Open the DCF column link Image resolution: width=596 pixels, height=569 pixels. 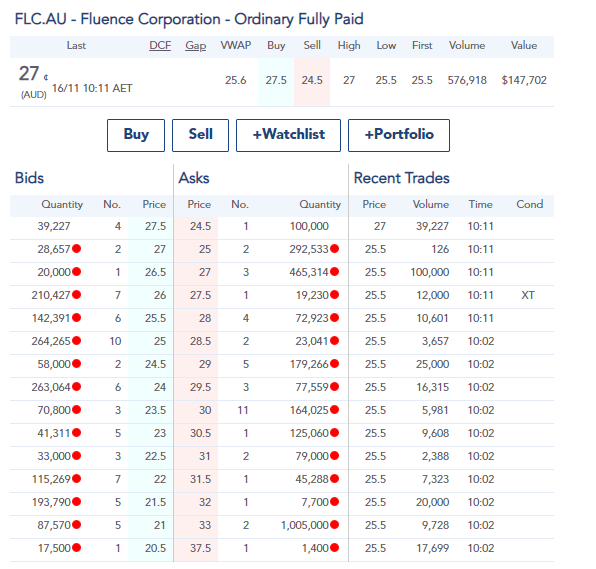click(160, 46)
